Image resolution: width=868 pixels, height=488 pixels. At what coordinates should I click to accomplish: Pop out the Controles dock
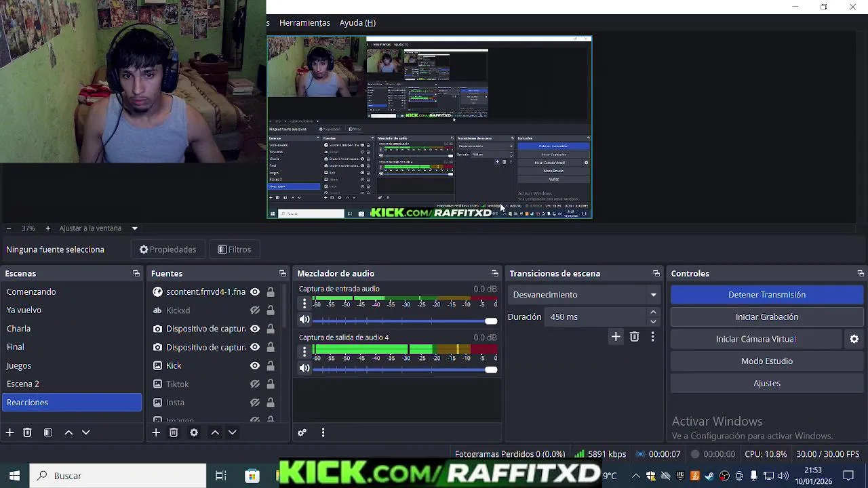[861, 273]
